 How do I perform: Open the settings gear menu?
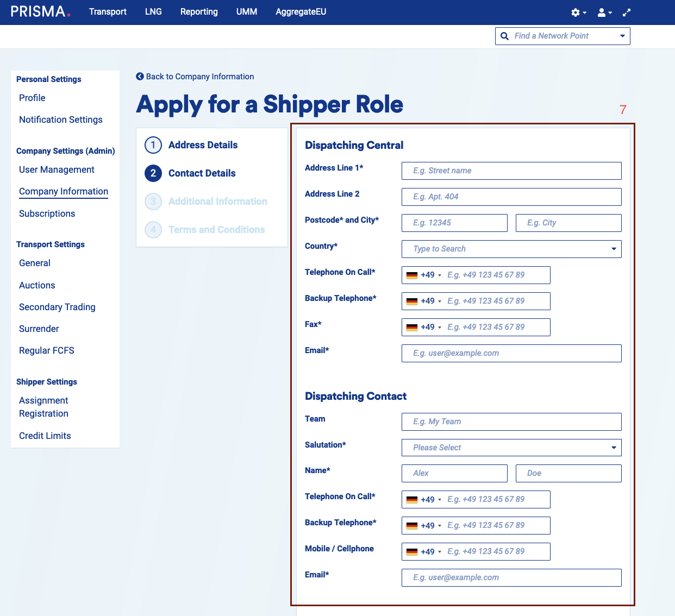point(578,12)
